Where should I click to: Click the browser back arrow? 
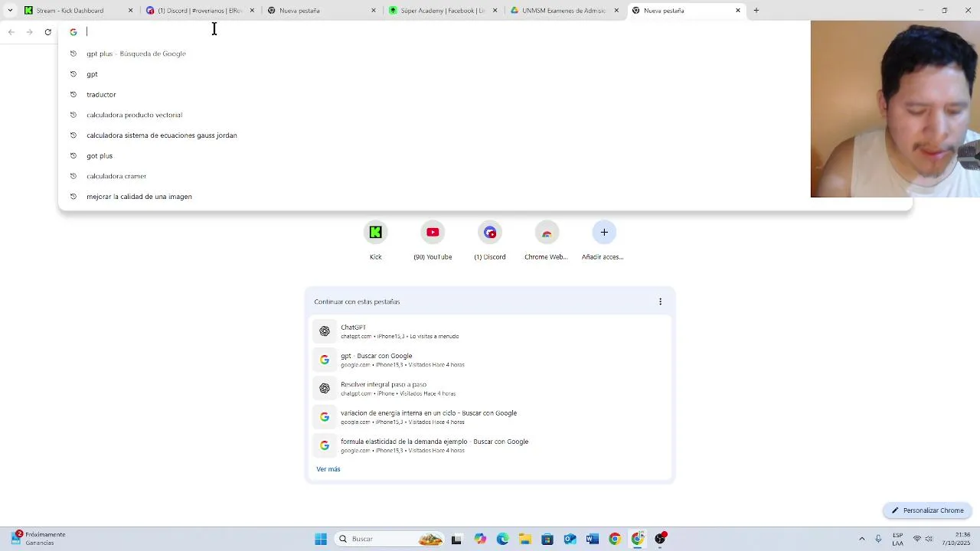[x=11, y=32]
